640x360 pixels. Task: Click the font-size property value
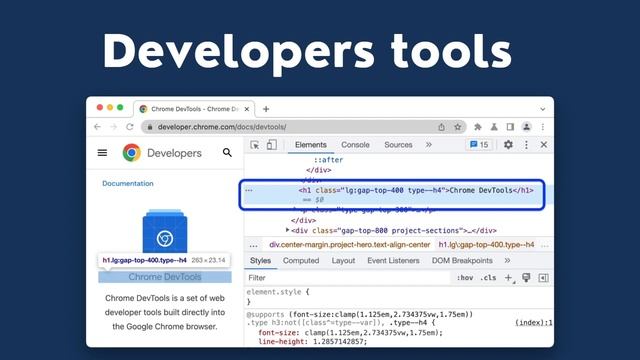(373, 333)
